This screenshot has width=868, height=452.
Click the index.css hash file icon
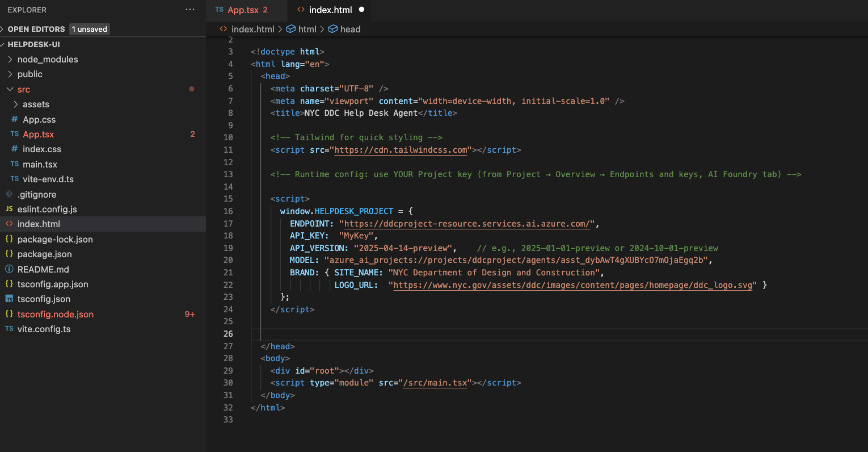coord(15,149)
